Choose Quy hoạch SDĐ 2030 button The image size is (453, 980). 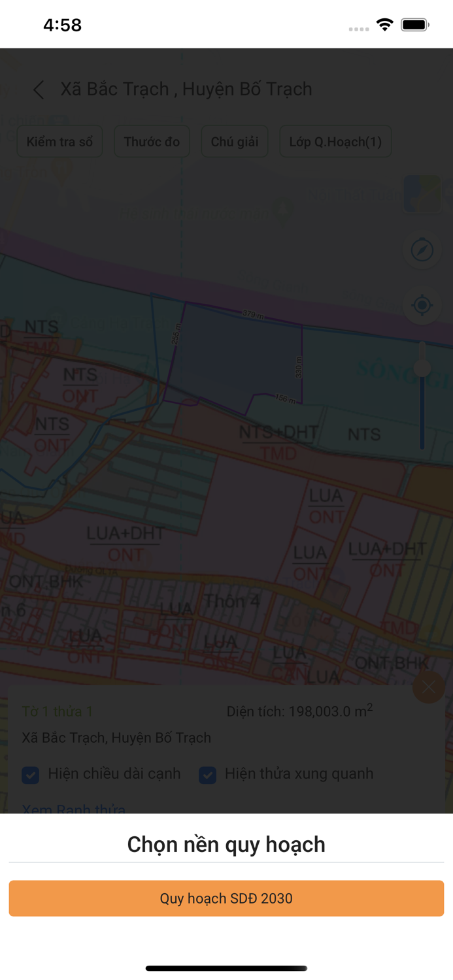point(226,898)
